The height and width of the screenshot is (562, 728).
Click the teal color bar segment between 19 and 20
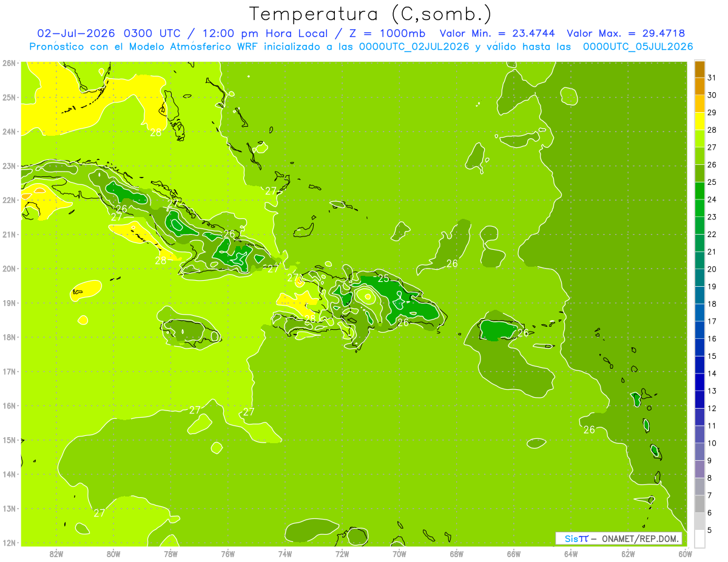coord(699,278)
